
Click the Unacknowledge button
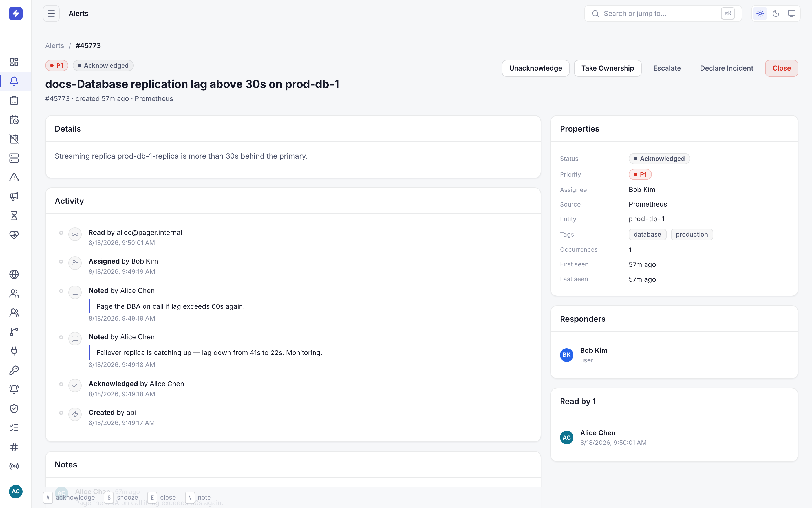[x=535, y=68]
